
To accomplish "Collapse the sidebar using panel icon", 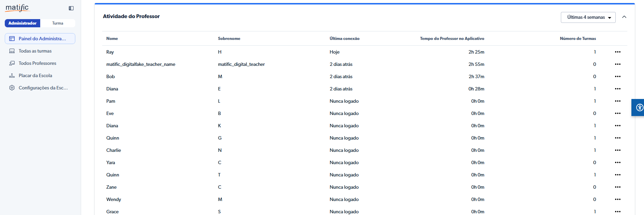I will click(x=71, y=8).
